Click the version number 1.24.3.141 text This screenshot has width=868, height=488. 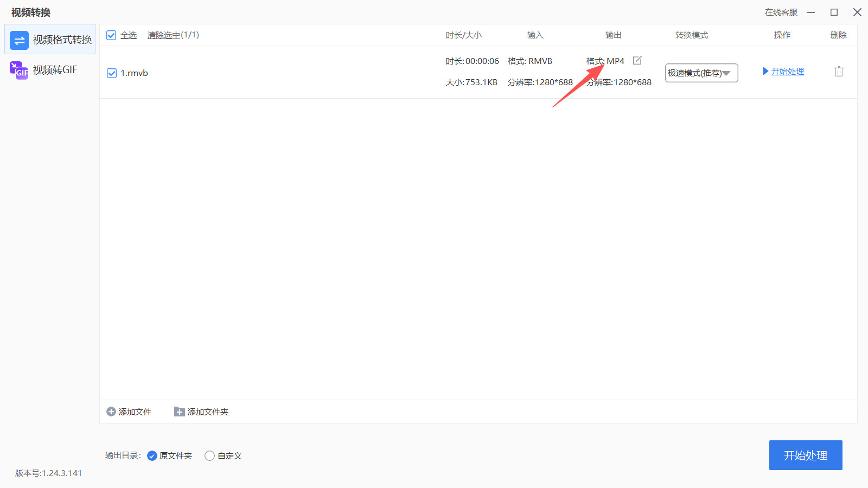point(49,473)
